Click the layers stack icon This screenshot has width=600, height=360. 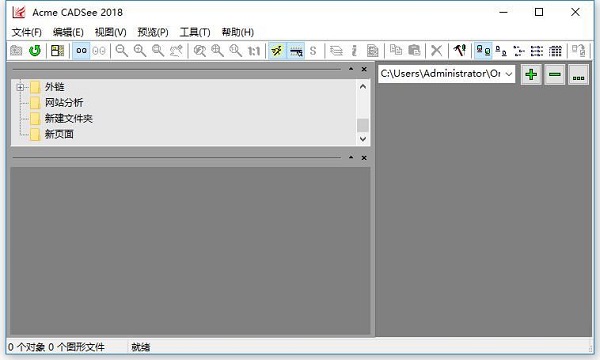(336, 50)
